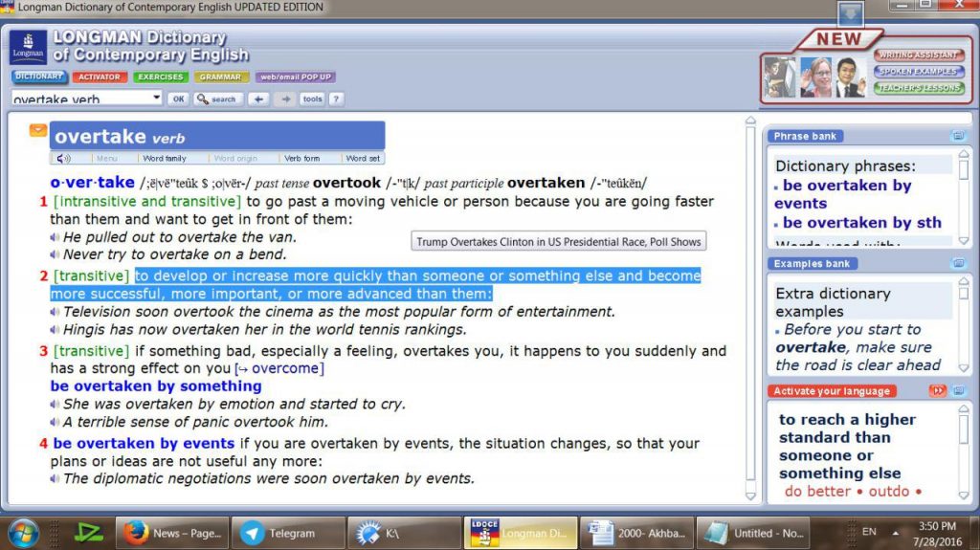Play audio for 'A terrible sense of panic' example
This screenshot has width=980, height=550.
tap(55, 423)
